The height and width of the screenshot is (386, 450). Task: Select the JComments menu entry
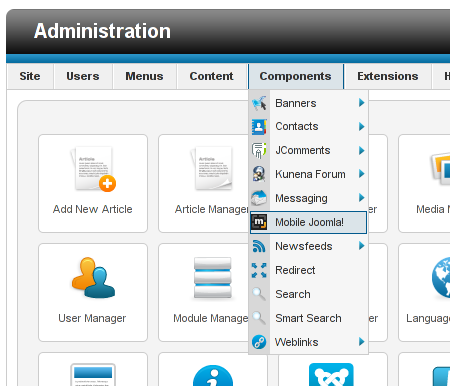tap(308, 150)
